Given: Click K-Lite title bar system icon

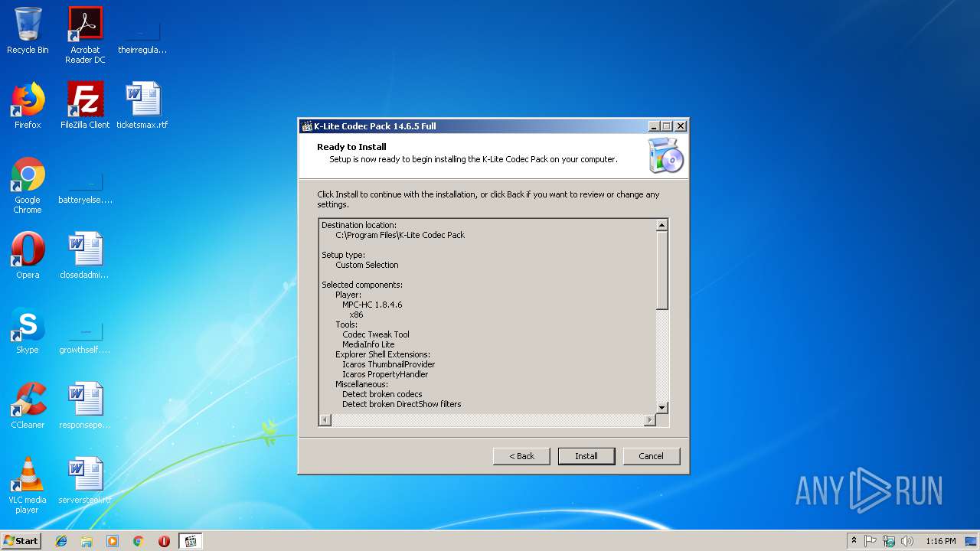Looking at the screenshot, I should 307,126.
